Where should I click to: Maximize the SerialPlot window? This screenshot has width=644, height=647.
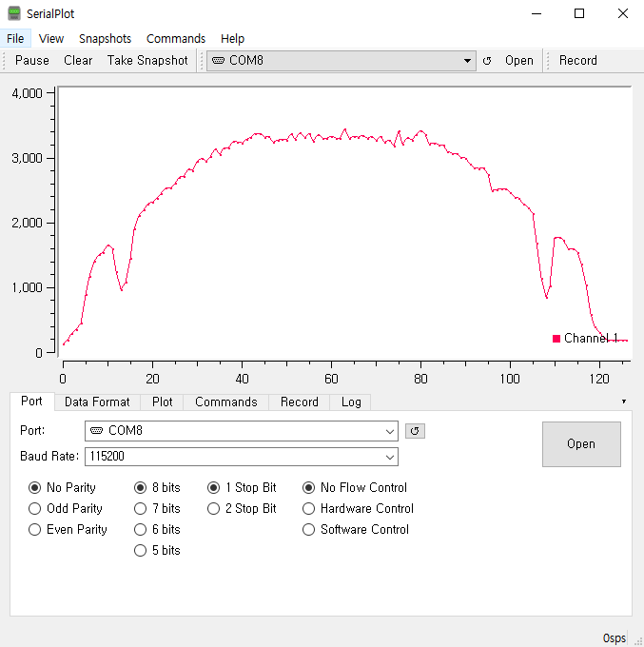(x=579, y=13)
